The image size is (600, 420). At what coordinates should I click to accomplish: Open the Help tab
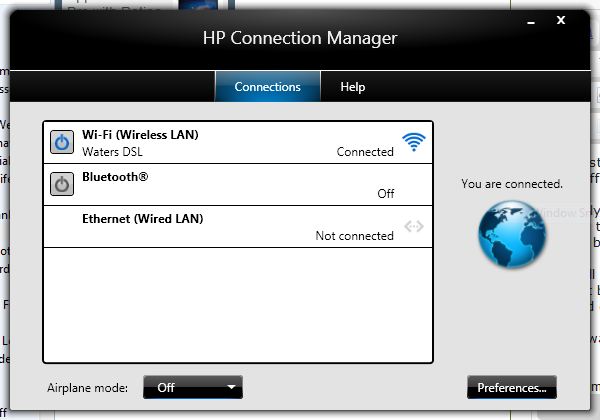[352, 87]
